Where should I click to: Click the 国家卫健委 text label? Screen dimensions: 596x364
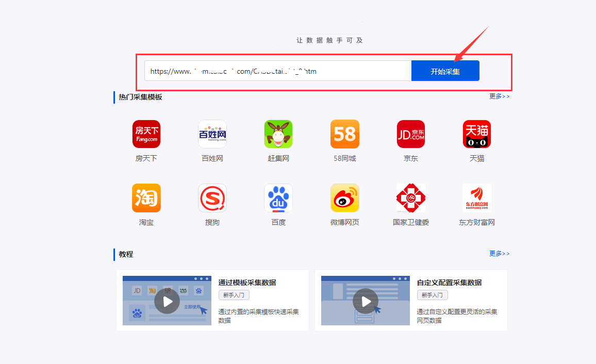pos(411,222)
